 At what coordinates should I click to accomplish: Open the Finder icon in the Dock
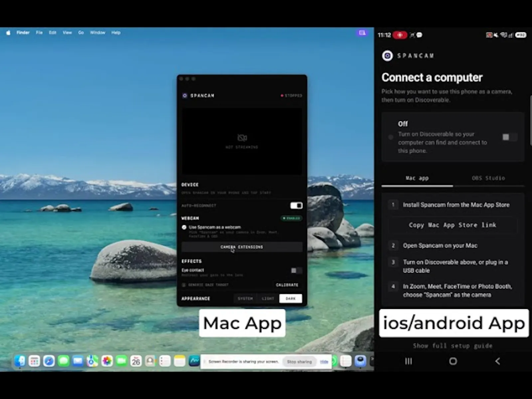tap(20, 361)
